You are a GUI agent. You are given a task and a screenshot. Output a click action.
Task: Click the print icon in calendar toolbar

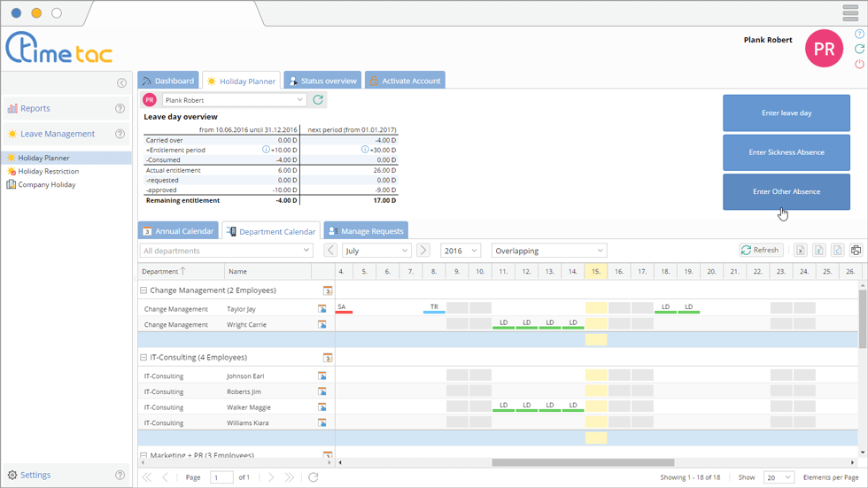(x=856, y=251)
